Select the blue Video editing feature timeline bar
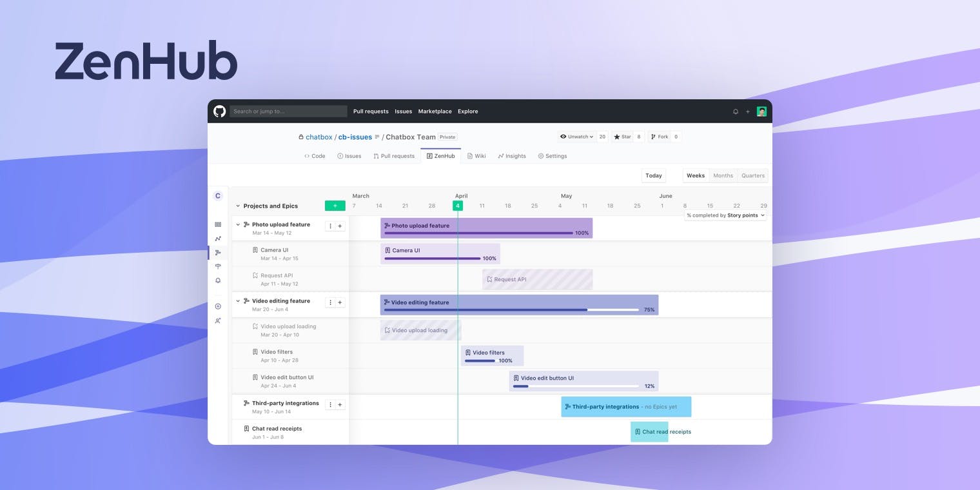980x490 pixels. [x=519, y=305]
